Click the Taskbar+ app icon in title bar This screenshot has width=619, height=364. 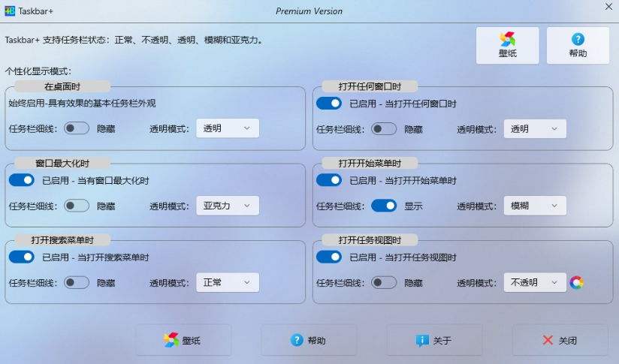(10, 11)
